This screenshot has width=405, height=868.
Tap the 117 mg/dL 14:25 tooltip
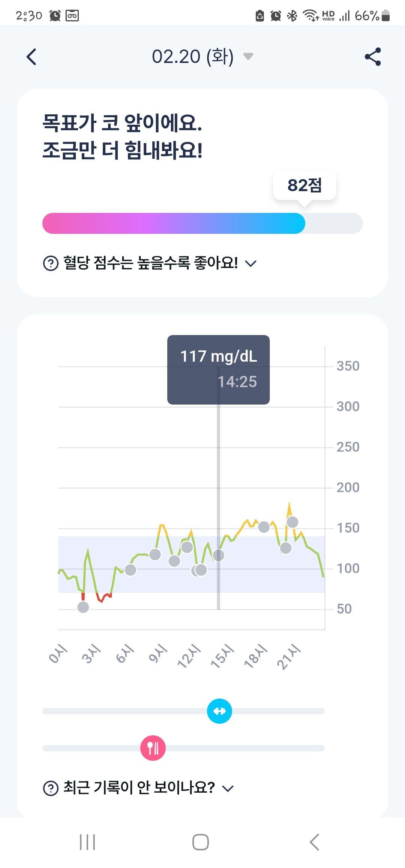218,370
